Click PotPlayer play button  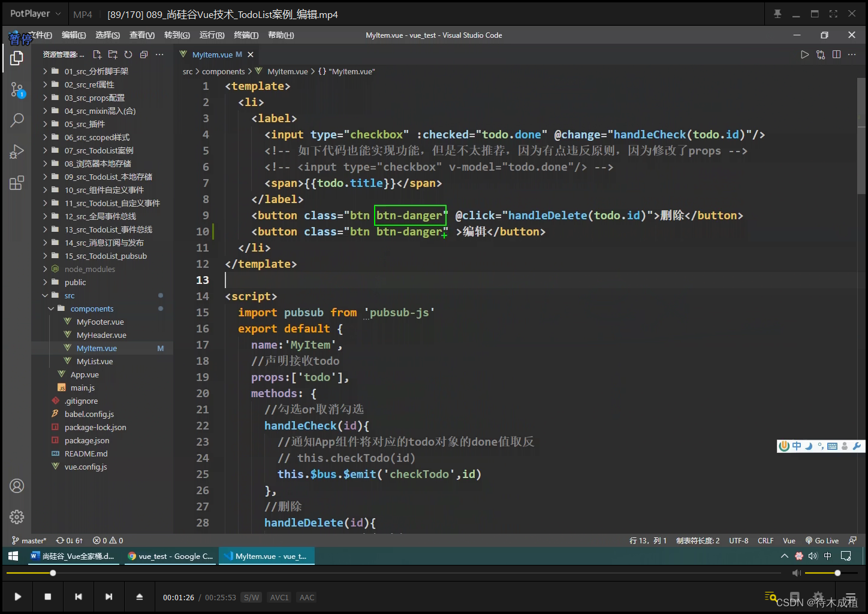pyautogui.click(x=18, y=597)
